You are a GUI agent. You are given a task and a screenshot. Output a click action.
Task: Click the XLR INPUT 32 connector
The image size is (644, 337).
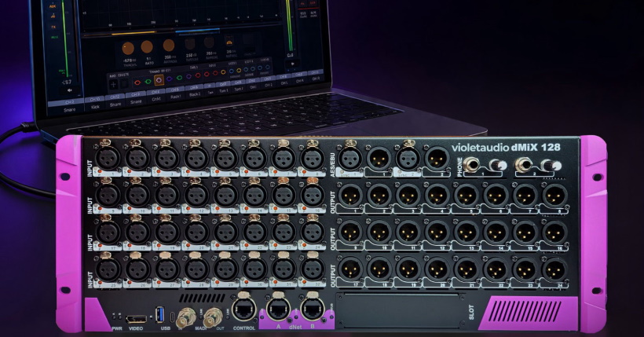[x=313, y=269]
